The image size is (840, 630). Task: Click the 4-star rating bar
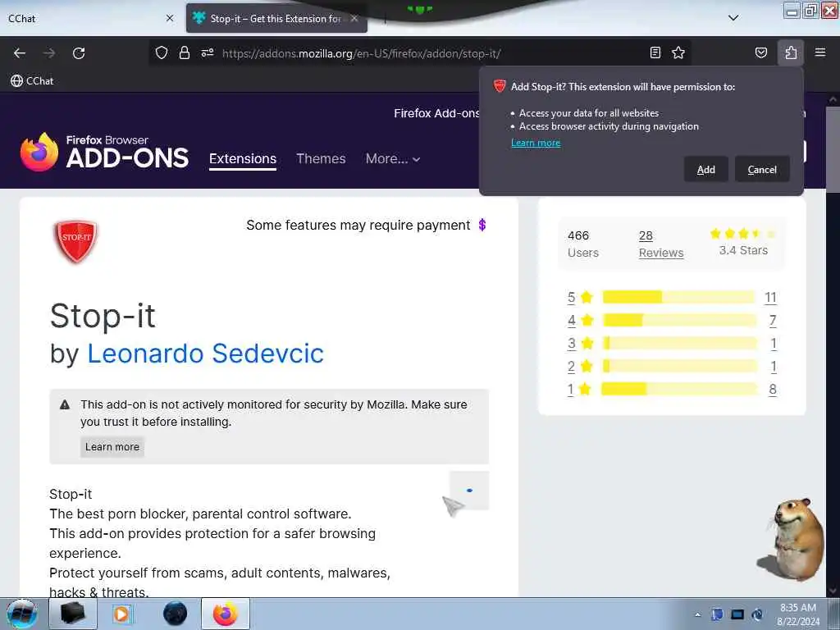[x=678, y=321]
